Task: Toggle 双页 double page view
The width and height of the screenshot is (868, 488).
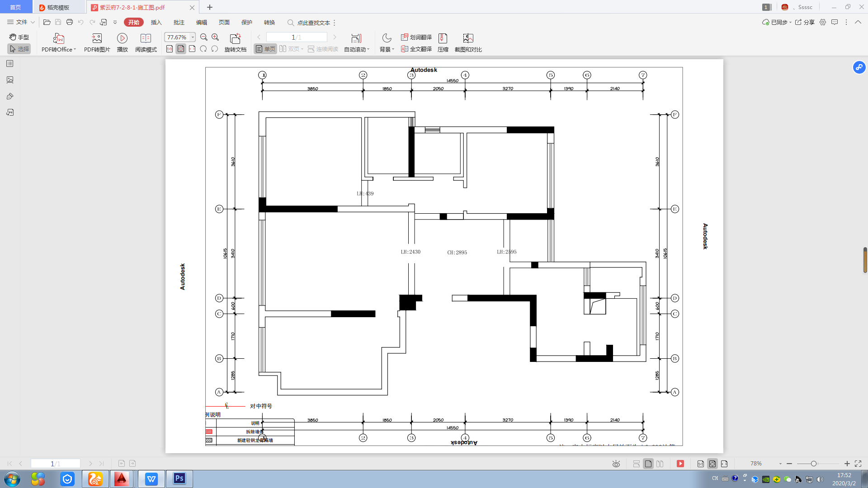Action: click(x=290, y=49)
